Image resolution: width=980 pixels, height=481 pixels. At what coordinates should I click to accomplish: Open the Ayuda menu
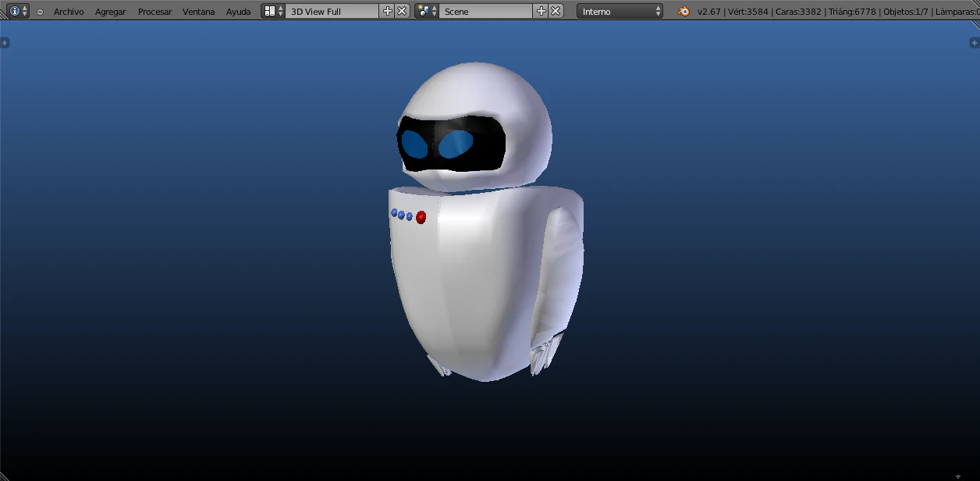(239, 12)
